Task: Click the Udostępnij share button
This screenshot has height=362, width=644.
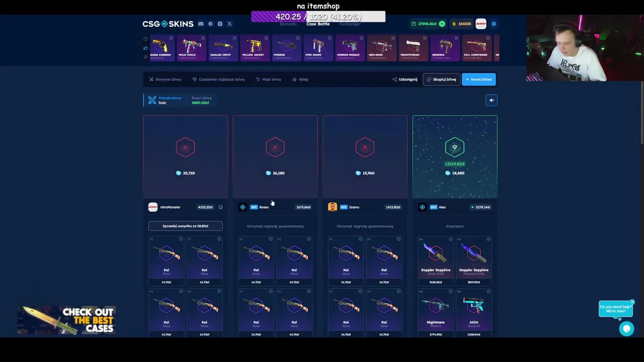Action: coord(405,79)
